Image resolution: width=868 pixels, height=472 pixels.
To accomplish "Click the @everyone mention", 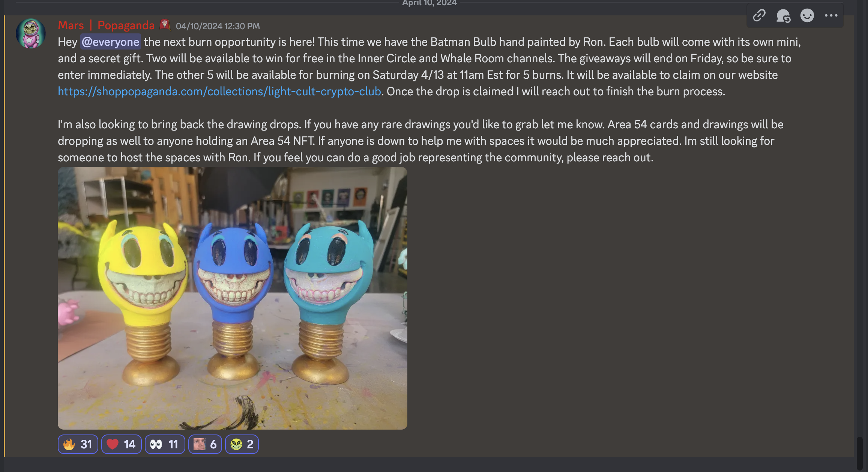I will [111, 42].
